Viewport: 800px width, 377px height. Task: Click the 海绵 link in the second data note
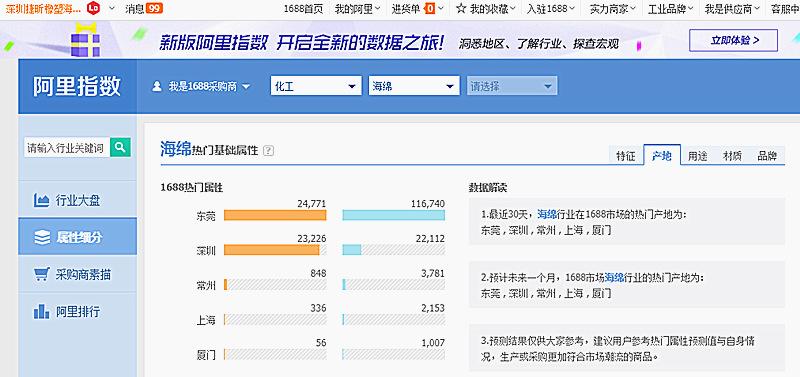click(614, 278)
